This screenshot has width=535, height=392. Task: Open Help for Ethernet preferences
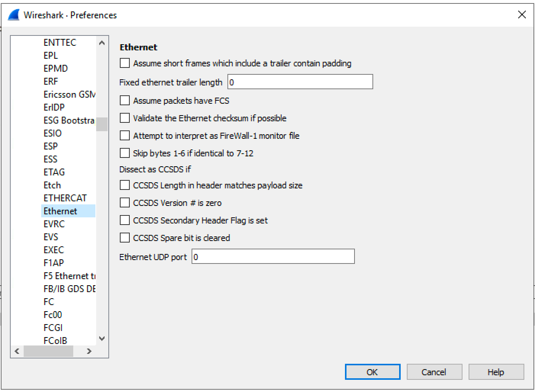pos(496,372)
